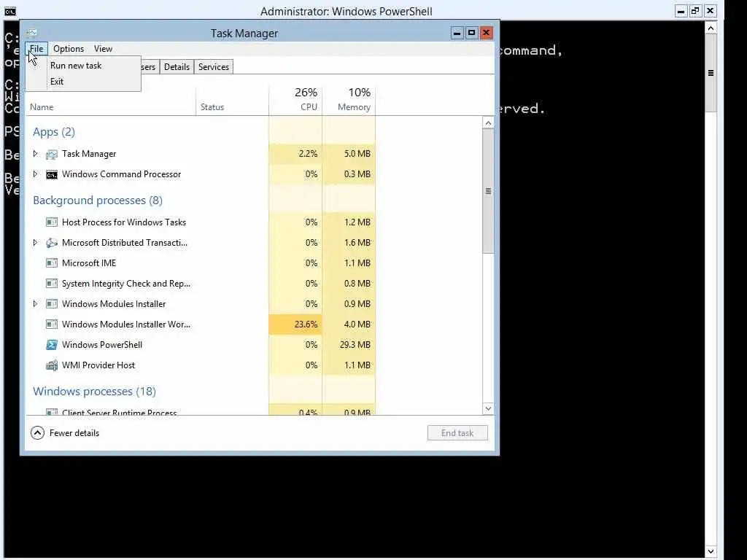Click the Fewer details link
The width and height of the screenshot is (747, 560).
click(x=74, y=433)
